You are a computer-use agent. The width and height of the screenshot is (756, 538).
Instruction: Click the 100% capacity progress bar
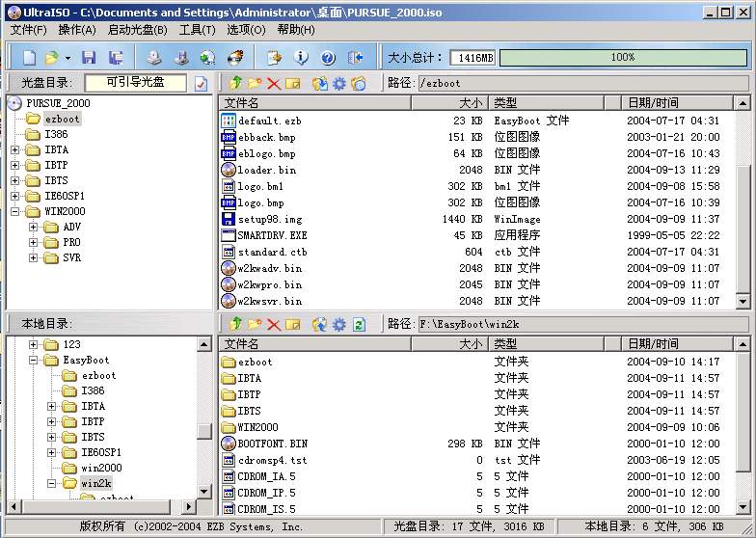point(623,58)
